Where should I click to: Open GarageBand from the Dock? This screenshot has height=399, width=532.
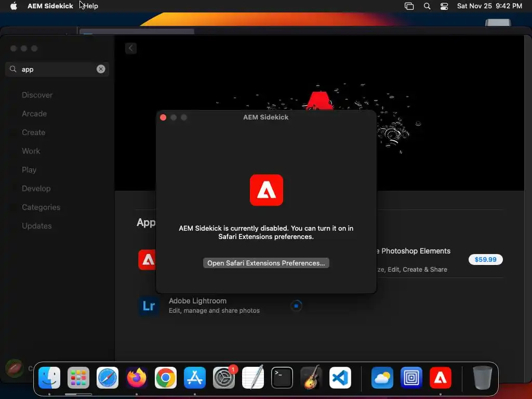tap(311, 377)
